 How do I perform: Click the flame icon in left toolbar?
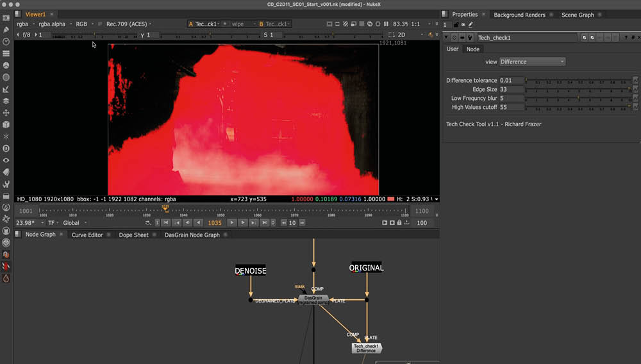point(6,279)
